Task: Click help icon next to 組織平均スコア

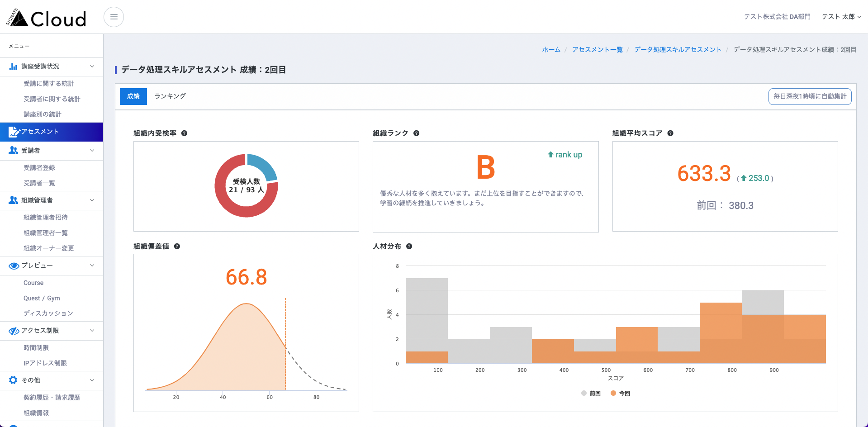Action: click(x=670, y=133)
